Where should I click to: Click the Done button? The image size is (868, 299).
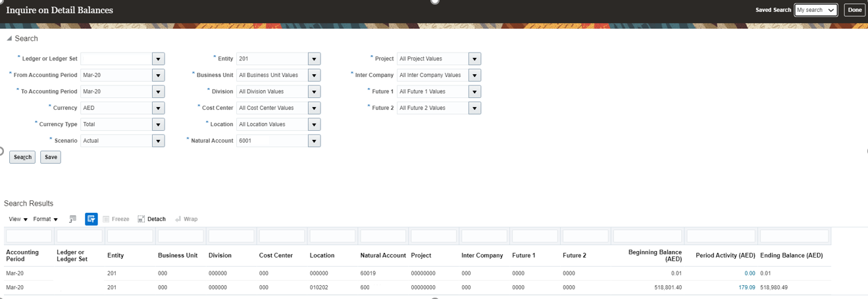click(854, 10)
